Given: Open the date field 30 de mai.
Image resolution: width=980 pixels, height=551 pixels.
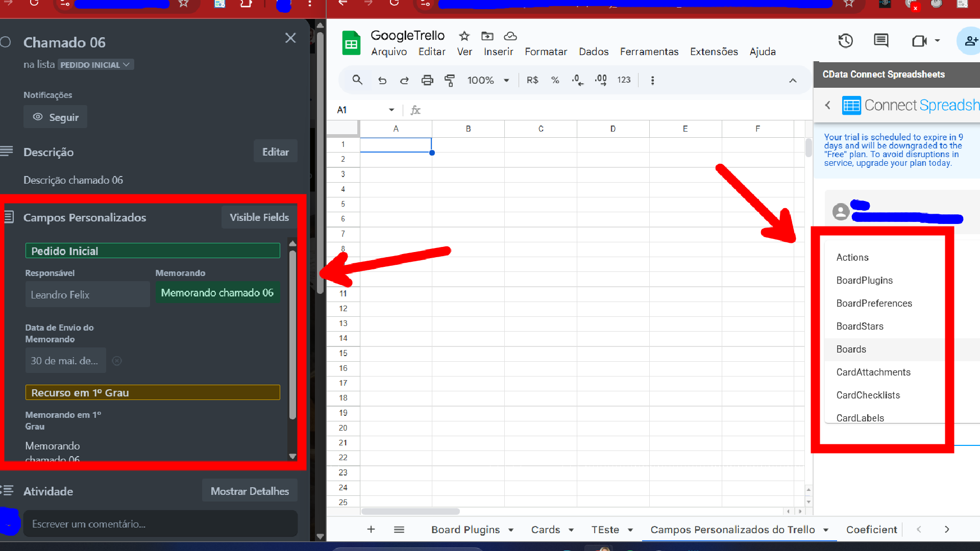Looking at the screenshot, I should 65,361.
